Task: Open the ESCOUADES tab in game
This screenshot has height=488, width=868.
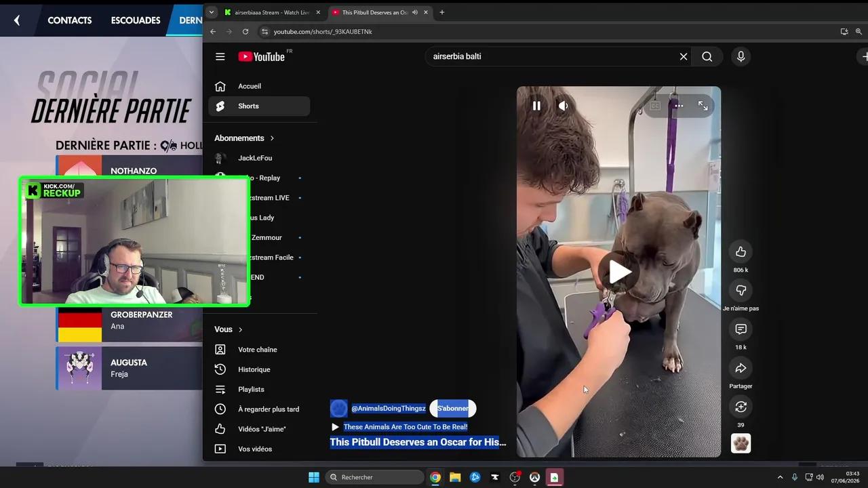Action: coord(136,20)
